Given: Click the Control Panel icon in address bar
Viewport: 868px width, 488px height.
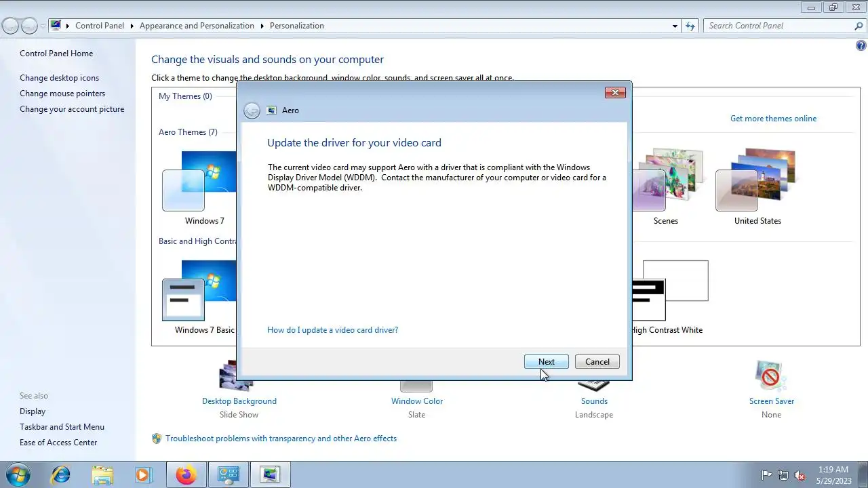Looking at the screenshot, I should [56, 26].
